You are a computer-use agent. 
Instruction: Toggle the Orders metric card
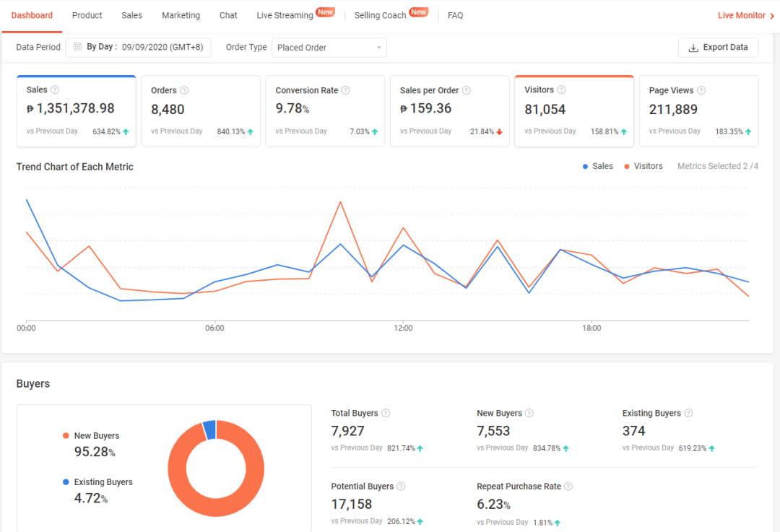[x=201, y=111]
